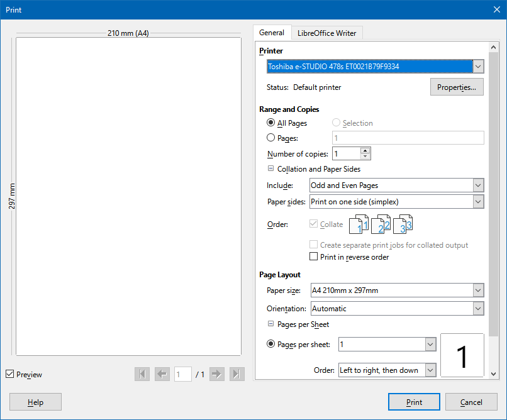
Task: Go to next page in preview
Action: [217, 374]
